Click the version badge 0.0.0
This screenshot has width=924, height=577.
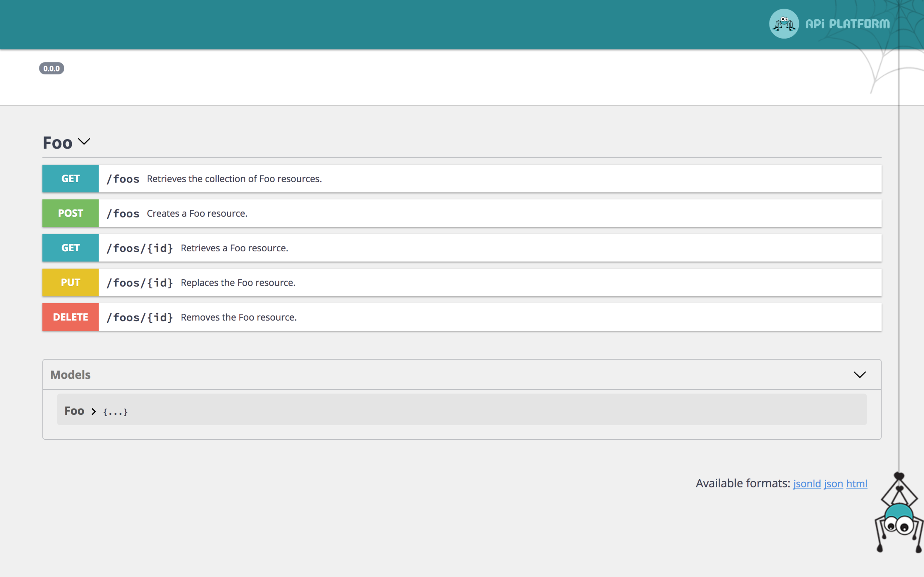click(52, 68)
